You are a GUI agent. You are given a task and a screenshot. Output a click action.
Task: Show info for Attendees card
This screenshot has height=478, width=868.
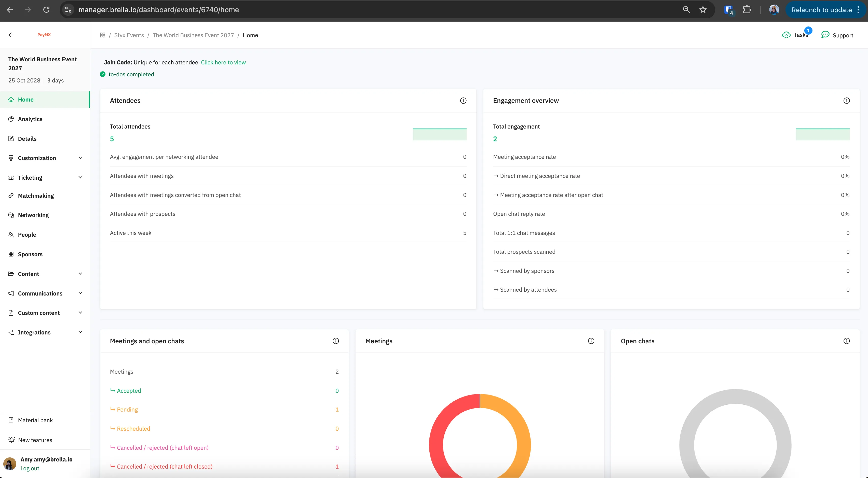(x=463, y=101)
